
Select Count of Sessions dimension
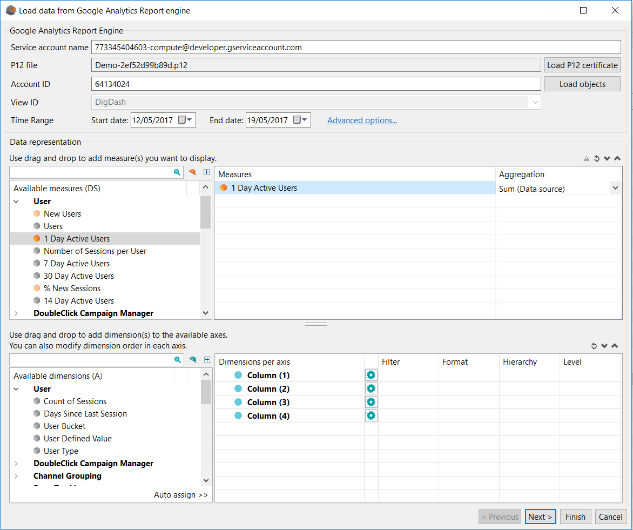coord(75,401)
